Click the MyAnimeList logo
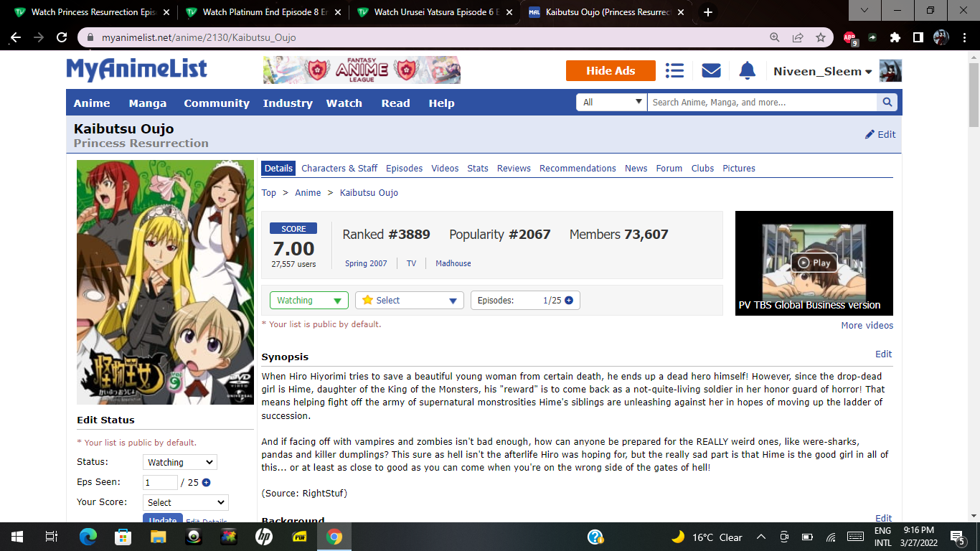 click(137, 70)
